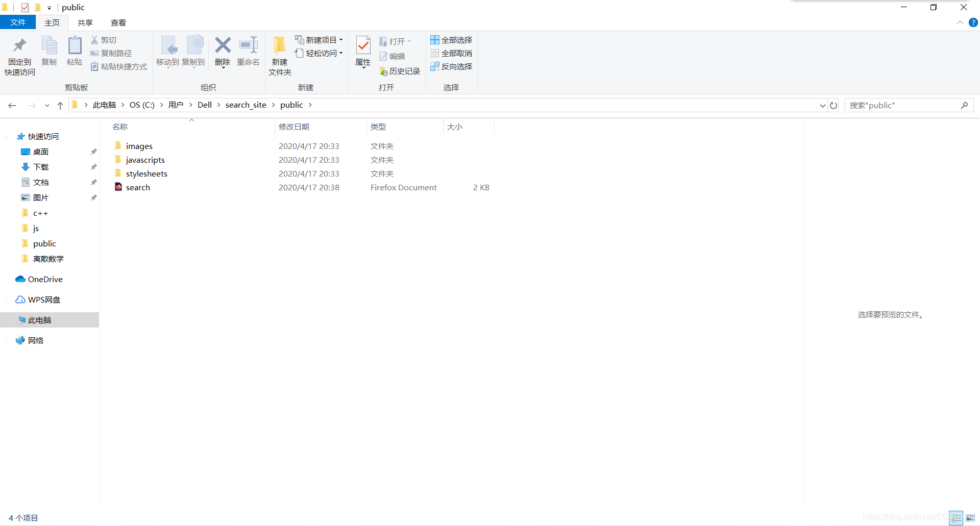Viewport: 980px width, 526px height.
Task: Open Properties (属性) icon
Action: coord(363,46)
